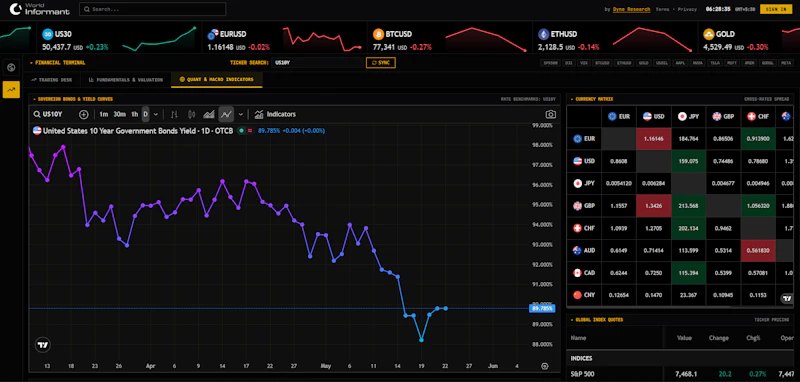Click the USD/JPY cell 159.075
This screenshot has height=382, width=800.
(688, 161)
